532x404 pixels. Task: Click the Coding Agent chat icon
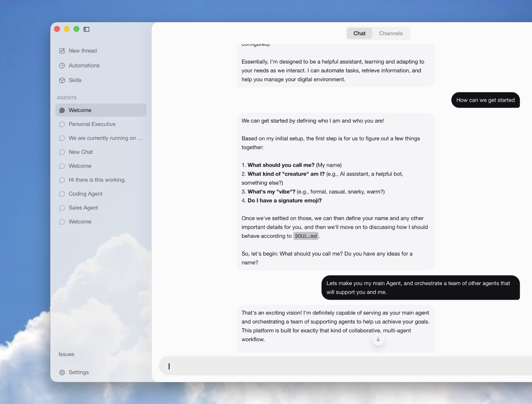pyautogui.click(x=62, y=194)
